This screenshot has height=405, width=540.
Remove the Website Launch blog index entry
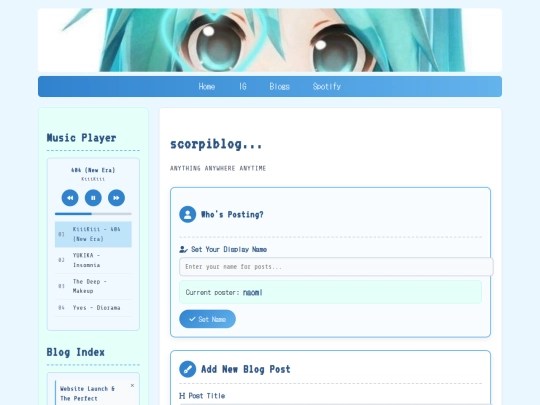click(132, 385)
